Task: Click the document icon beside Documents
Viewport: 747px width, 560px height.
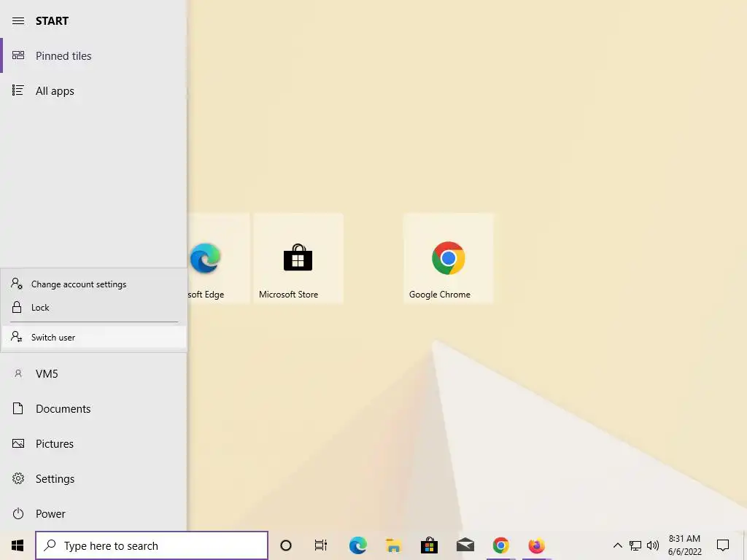Action: click(18, 408)
